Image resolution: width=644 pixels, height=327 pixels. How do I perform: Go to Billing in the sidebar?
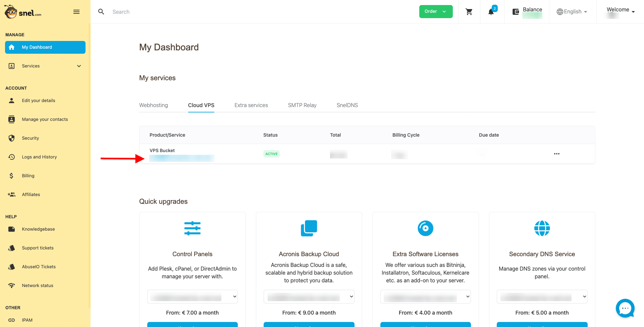coord(28,176)
